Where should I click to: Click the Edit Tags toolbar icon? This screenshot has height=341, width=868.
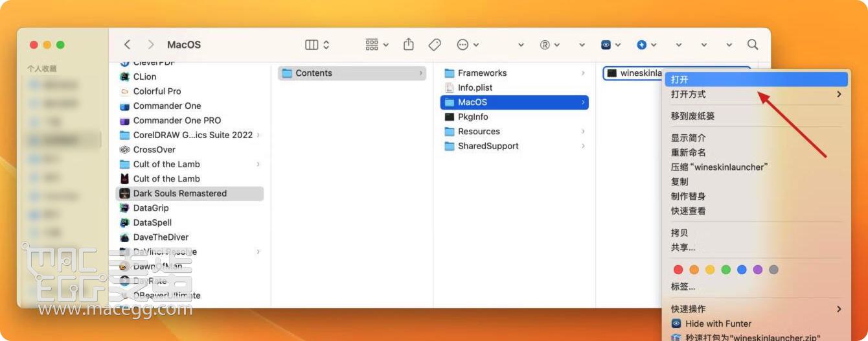(x=435, y=45)
